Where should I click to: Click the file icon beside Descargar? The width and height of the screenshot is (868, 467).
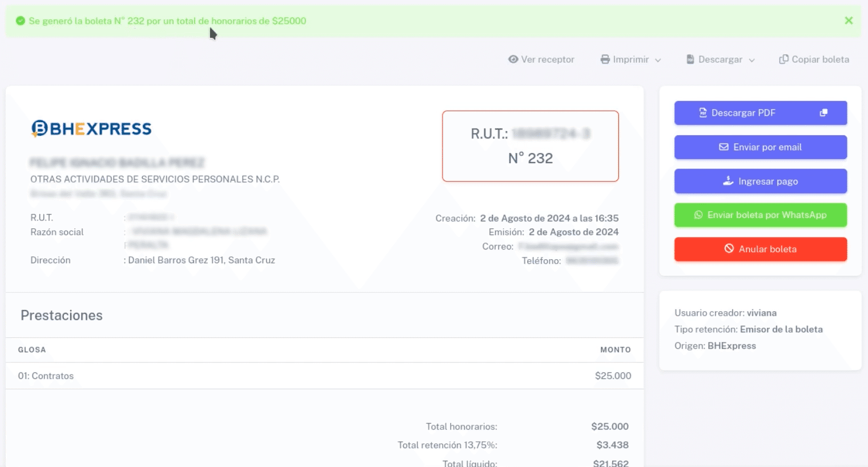point(690,59)
